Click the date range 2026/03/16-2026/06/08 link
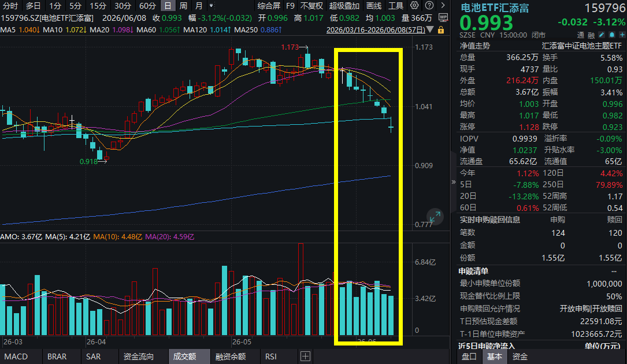 [376, 30]
